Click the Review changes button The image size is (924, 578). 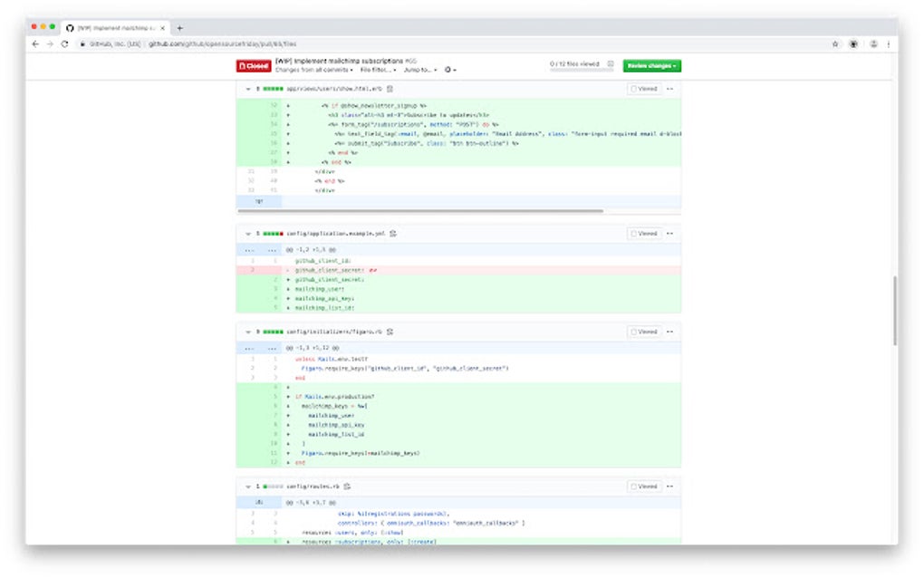tap(654, 65)
